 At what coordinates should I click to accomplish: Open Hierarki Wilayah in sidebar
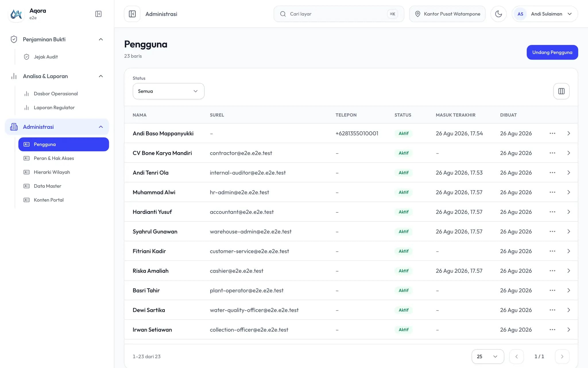(x=63, y=172)
